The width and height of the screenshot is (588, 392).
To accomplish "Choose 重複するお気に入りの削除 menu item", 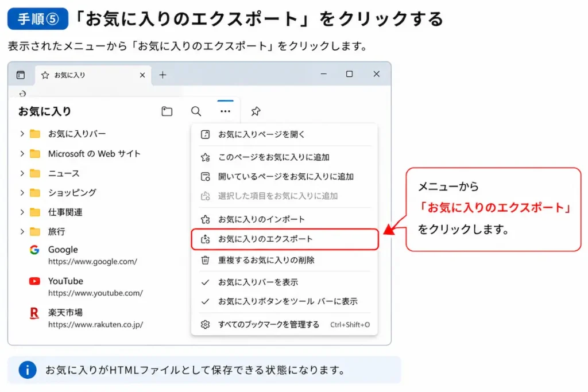I will tap(284, 260).
